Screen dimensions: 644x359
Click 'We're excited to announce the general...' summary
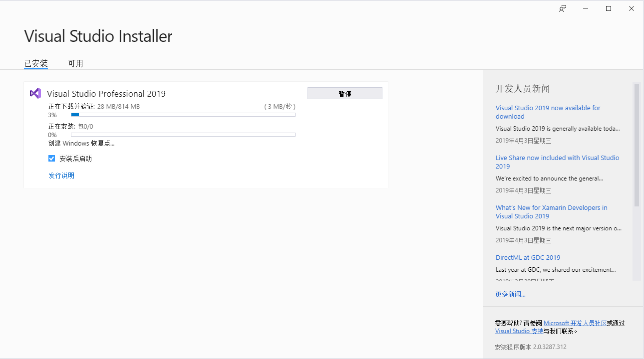pos(550,179)
